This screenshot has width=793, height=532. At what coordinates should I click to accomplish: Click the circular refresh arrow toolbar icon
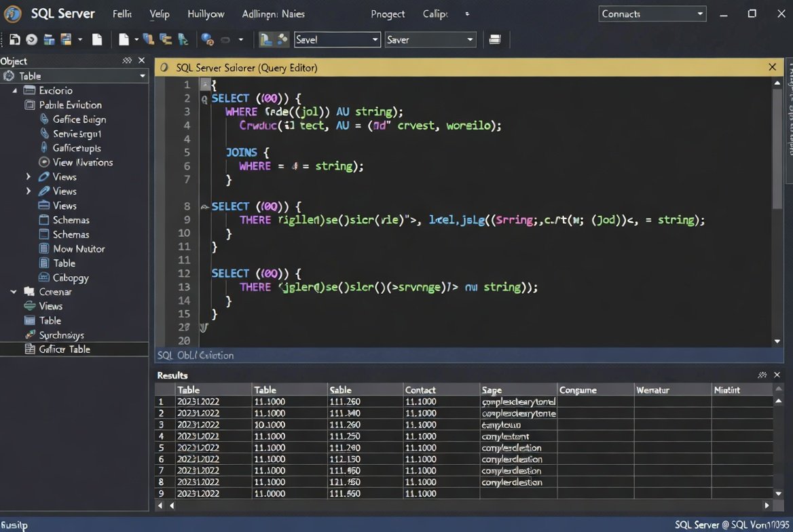tap(31, 39)
